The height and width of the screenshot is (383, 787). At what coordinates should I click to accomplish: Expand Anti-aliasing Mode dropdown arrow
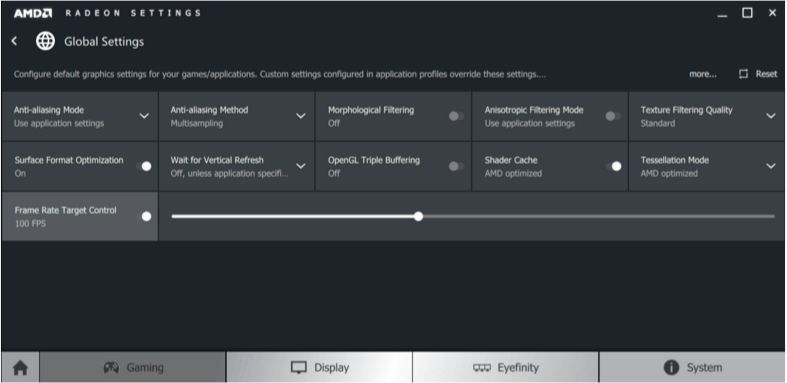144,116
